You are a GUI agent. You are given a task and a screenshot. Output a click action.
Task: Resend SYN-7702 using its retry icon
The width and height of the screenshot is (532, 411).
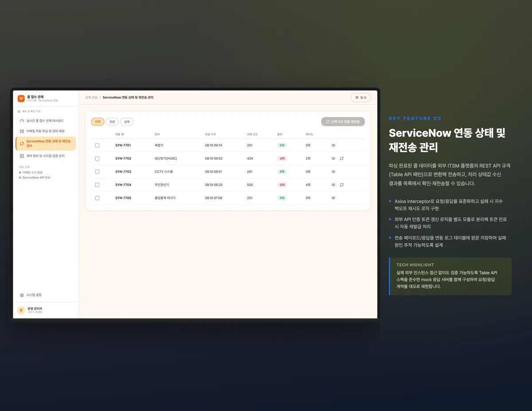click(x=342, y=158)
